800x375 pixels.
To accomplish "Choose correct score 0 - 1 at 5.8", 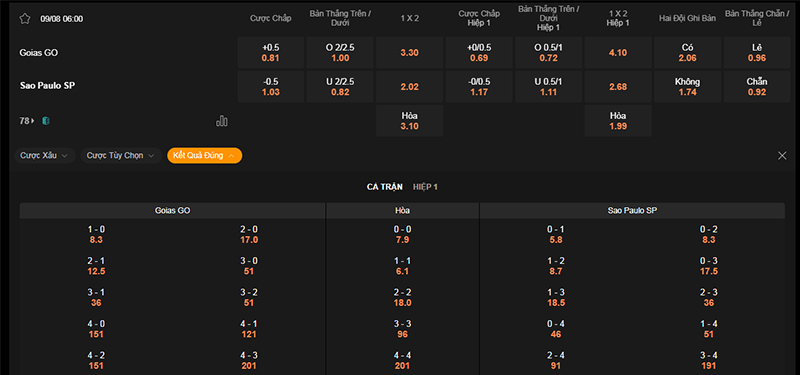I will tap(556, 235).
